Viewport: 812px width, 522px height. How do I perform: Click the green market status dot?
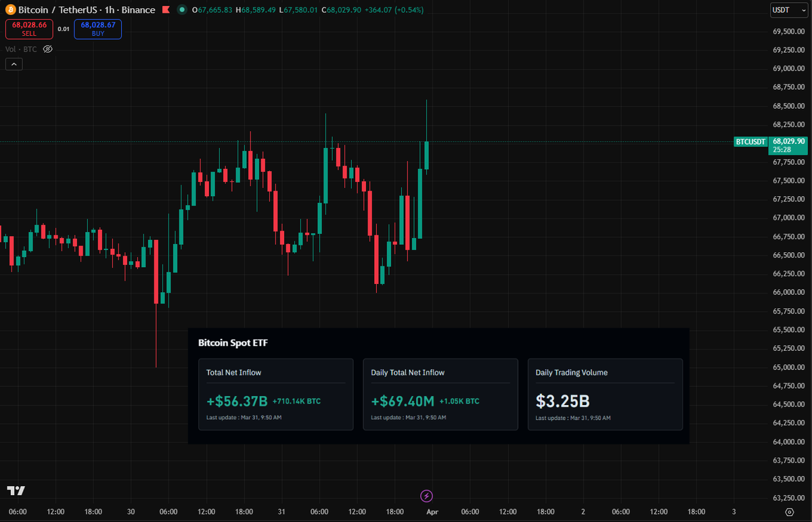click(181, 10)
